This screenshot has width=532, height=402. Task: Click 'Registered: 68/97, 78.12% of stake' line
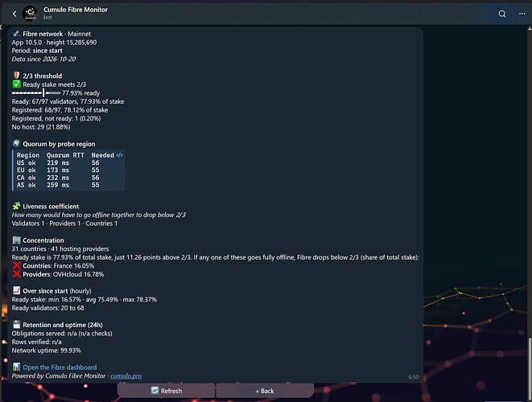tap(60, 110)
